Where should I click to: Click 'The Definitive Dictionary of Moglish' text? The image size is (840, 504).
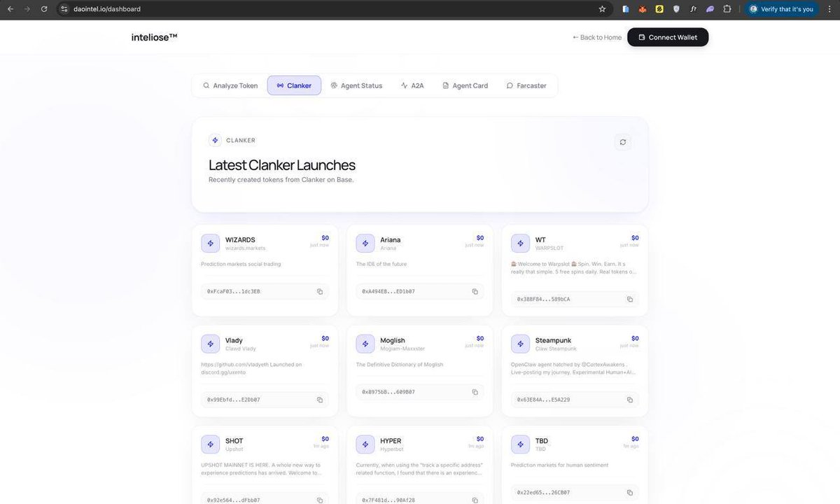400,365
